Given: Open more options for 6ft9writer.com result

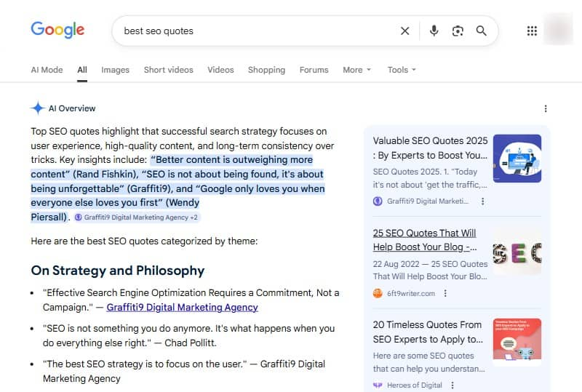Looking at the screenshot, I should point(445,293).
